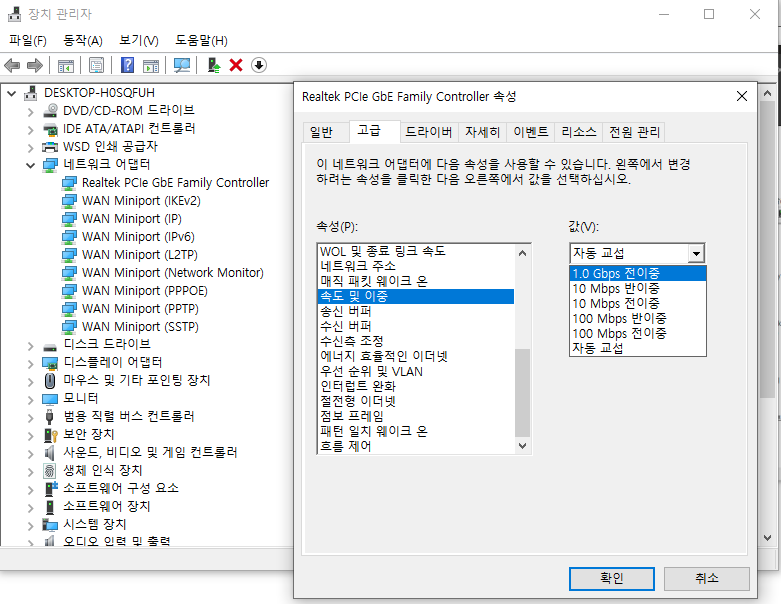Image resolution: width=781 pixels, height=604 pixels.
Task: Choose 10 Mbps 반이중 option
Action: (638, 288)
